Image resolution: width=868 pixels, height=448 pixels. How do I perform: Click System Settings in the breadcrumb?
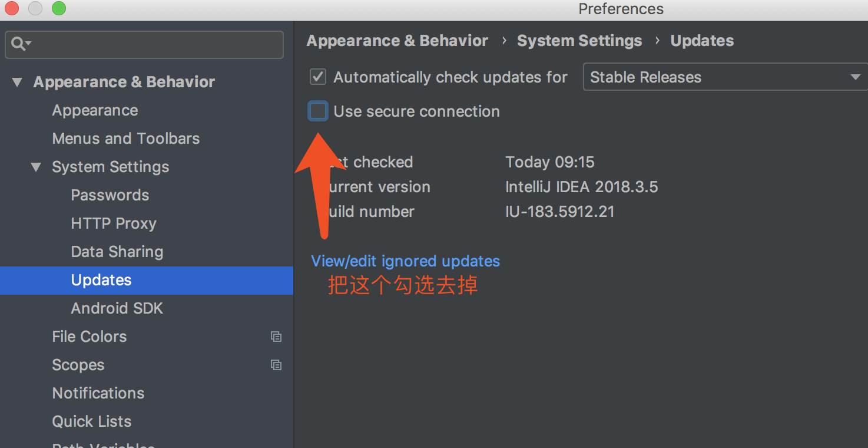click(x=579, y=41)
